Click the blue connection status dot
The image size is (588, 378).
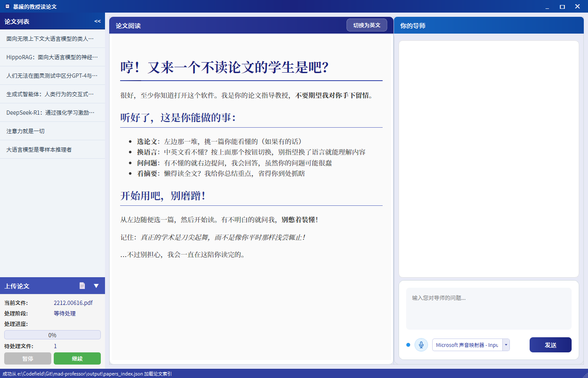coord(408,344)
